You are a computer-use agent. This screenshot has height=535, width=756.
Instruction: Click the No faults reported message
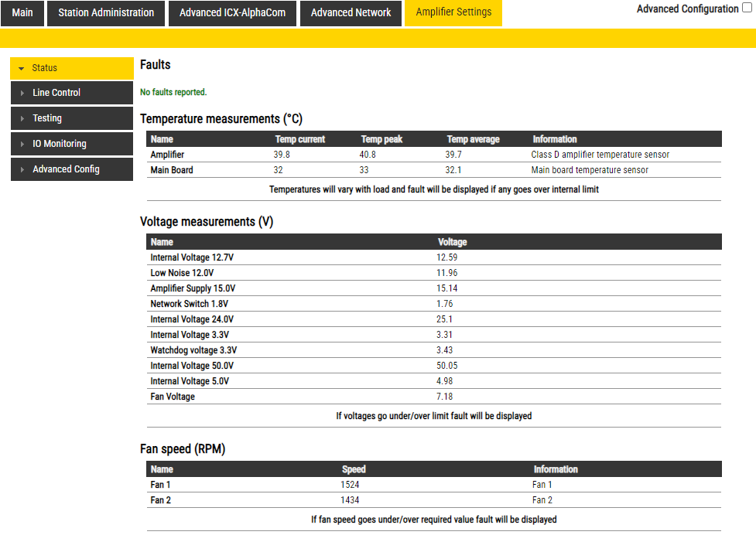coord(173,92)
